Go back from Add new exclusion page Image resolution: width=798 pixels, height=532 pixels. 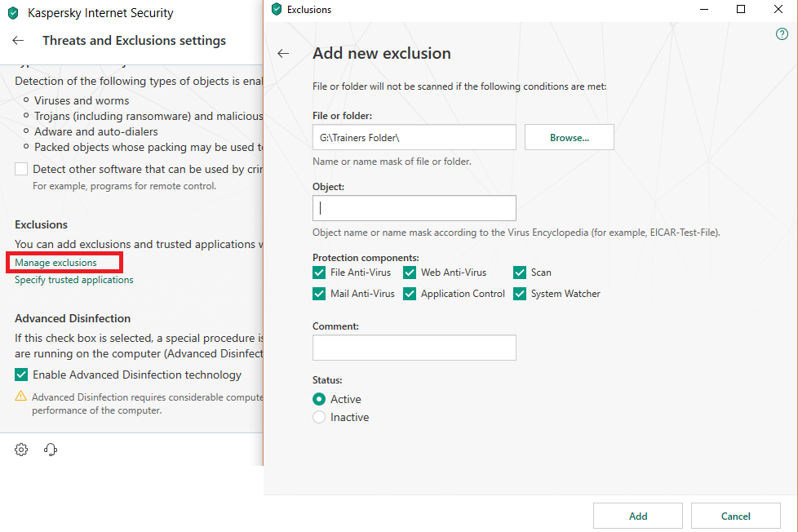coord(283,54)
